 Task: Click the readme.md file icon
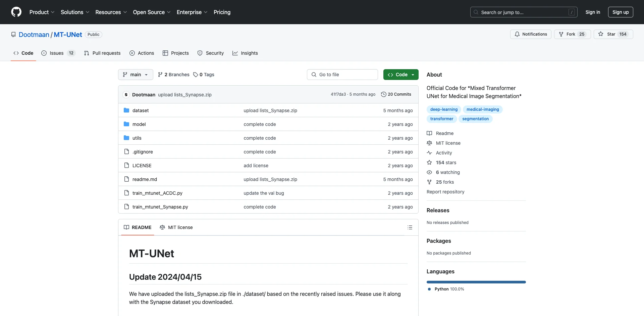click(126, 179)
